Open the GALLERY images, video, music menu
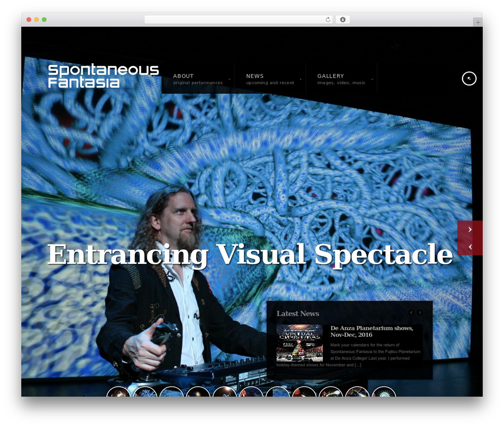Viewport: 504px width, 427px height. click(341, 79)
